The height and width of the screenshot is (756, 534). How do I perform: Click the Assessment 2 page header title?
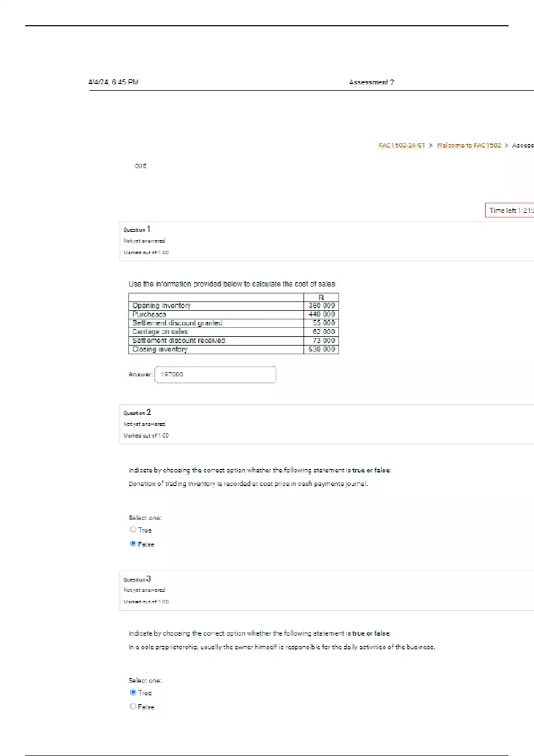[x=371, y=82]
